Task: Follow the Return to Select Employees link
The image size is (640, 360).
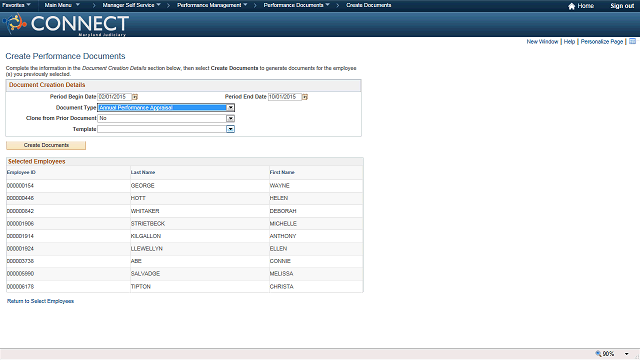Action: click(40, 301)
